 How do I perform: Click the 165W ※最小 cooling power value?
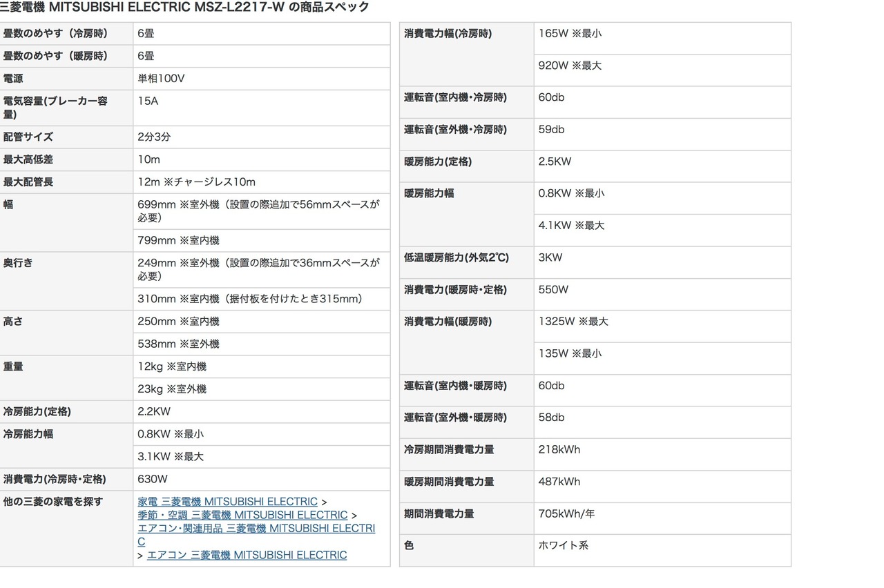(570, 33)
